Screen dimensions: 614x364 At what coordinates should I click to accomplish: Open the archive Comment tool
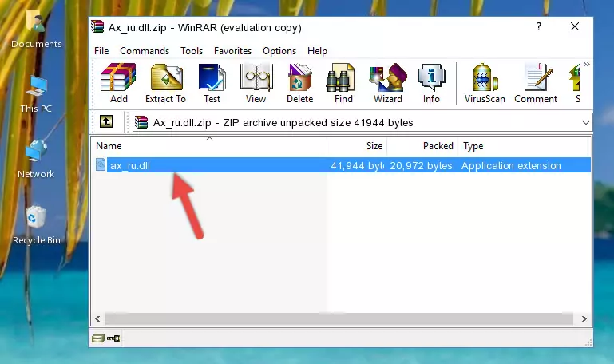[x=536, y=83]
